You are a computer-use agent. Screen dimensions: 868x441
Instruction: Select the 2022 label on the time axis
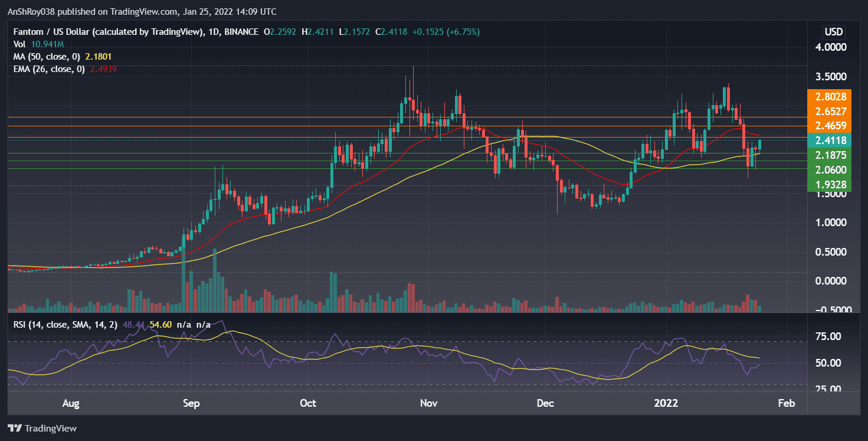pos(666,403)
